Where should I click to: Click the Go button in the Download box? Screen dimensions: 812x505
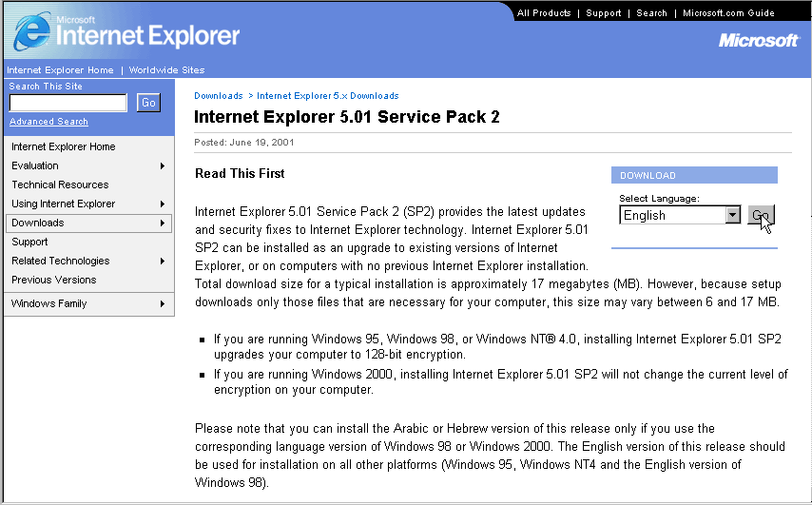coord(761,215)
